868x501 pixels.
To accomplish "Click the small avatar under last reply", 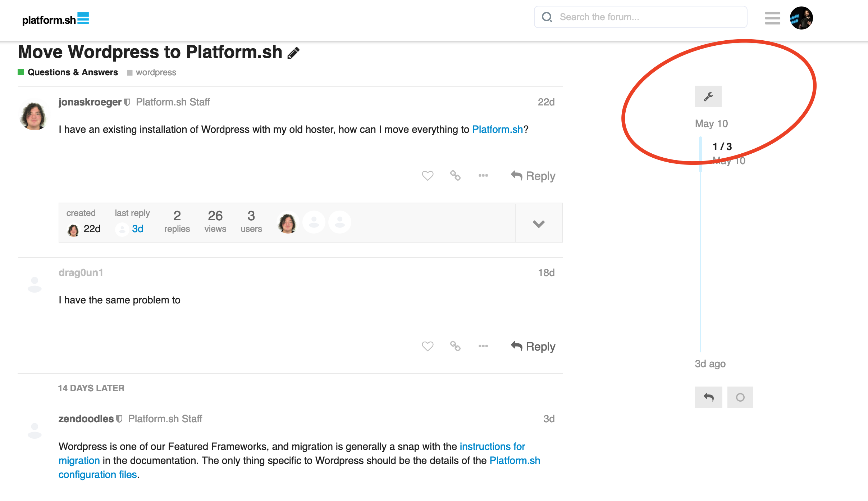I will 122,230.
